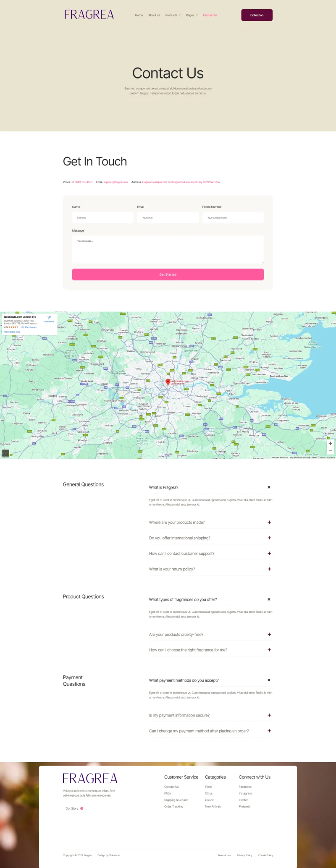The width and height of the screenshot is (336, 868).
Task: Click the Our Story arrow icon
Action: click(81, 808)
